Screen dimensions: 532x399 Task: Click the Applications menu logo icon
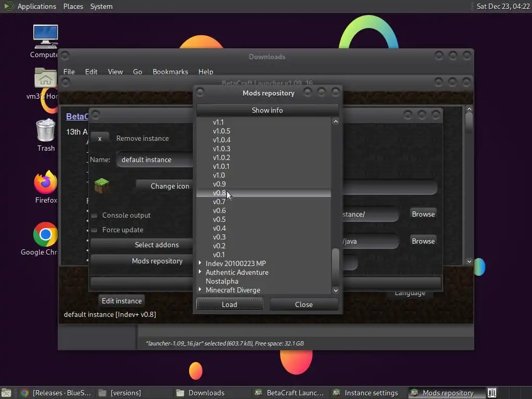8,6
